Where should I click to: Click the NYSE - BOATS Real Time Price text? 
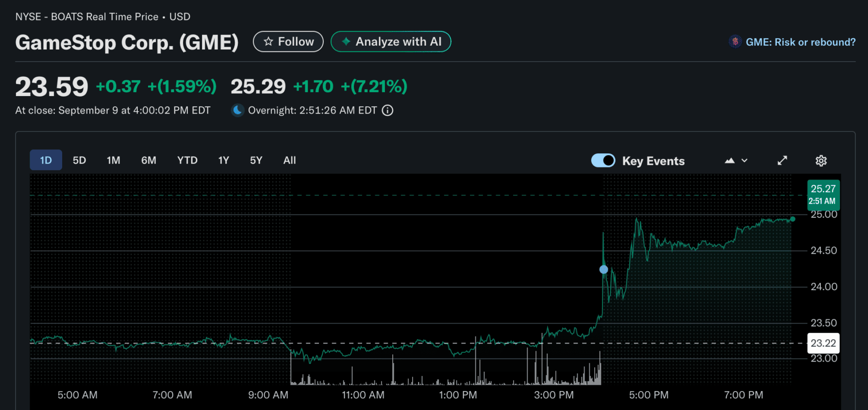point(87,16)
